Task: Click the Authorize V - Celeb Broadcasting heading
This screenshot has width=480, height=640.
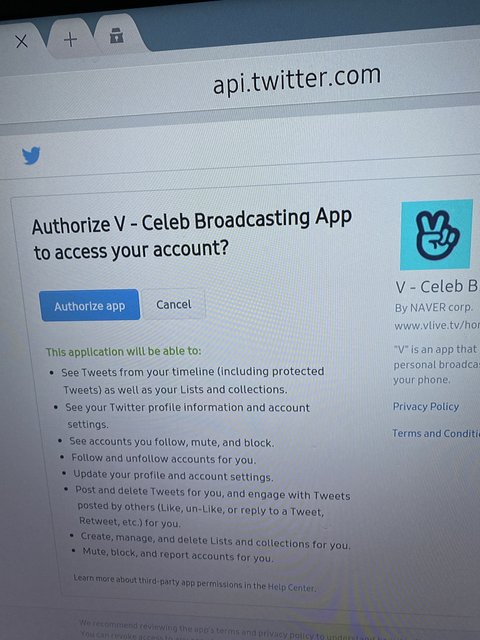Action: (x=192, y=235)
